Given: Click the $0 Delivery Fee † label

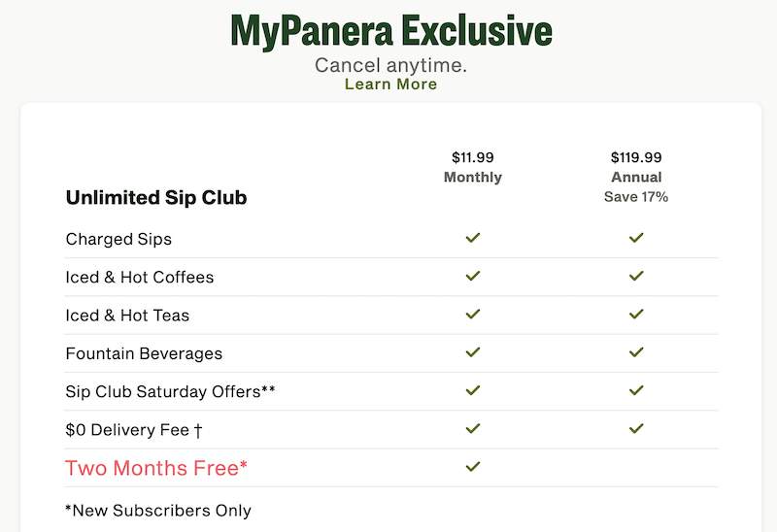Looking at the screenshot, I should (x=134, y=429).
